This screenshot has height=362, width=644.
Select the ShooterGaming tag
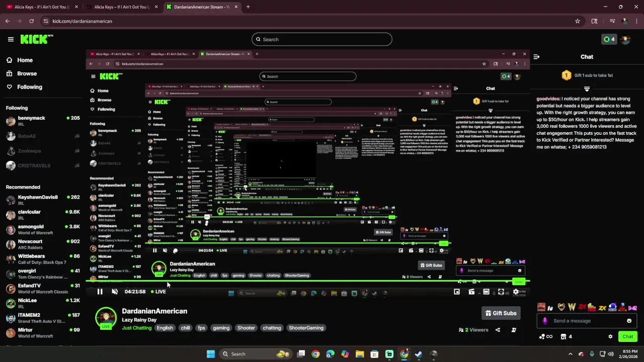tap(306, 328)
